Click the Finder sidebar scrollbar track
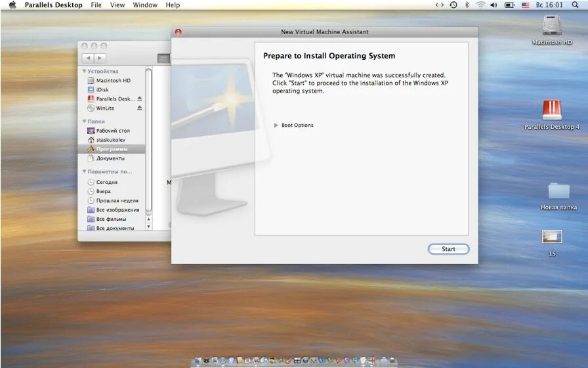Image resolution: width=588 pixels, height=368 pixels. [148, 141]
